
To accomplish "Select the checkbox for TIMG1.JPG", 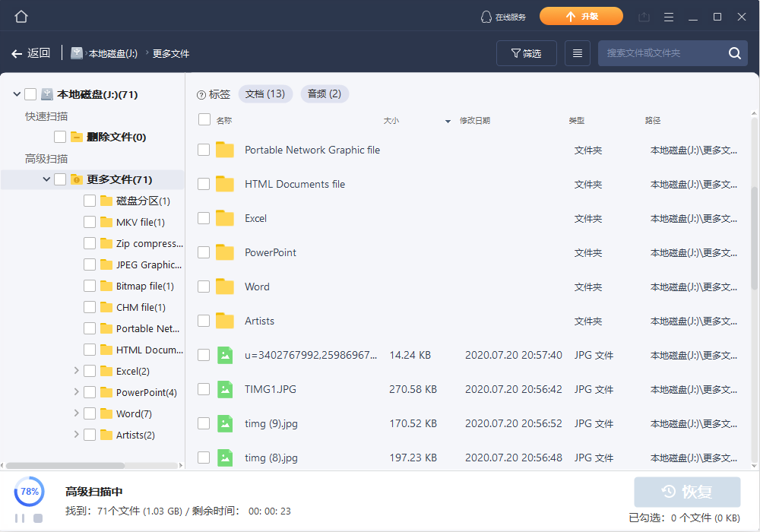I will point(204,389).
